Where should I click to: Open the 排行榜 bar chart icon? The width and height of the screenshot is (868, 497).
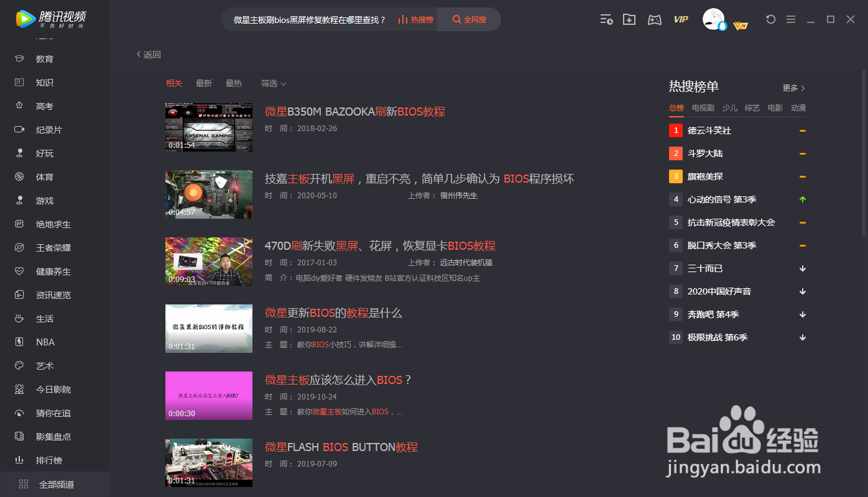(19, 460)
